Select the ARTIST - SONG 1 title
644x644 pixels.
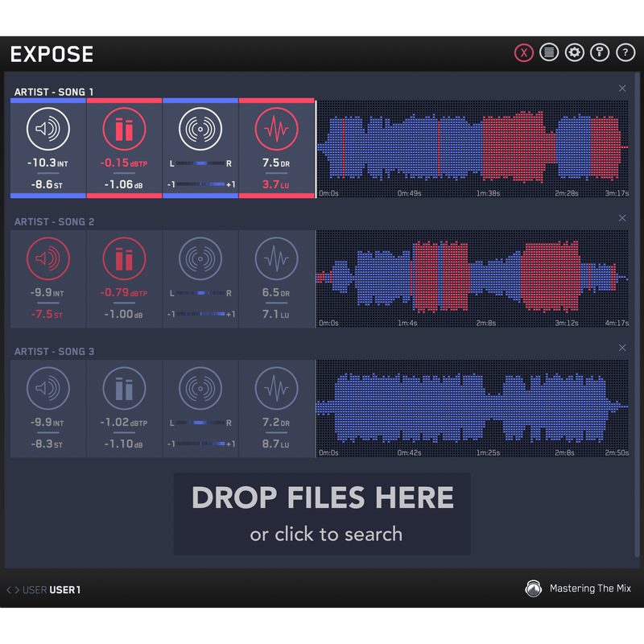pyautogui.click(x=54, y=92)
